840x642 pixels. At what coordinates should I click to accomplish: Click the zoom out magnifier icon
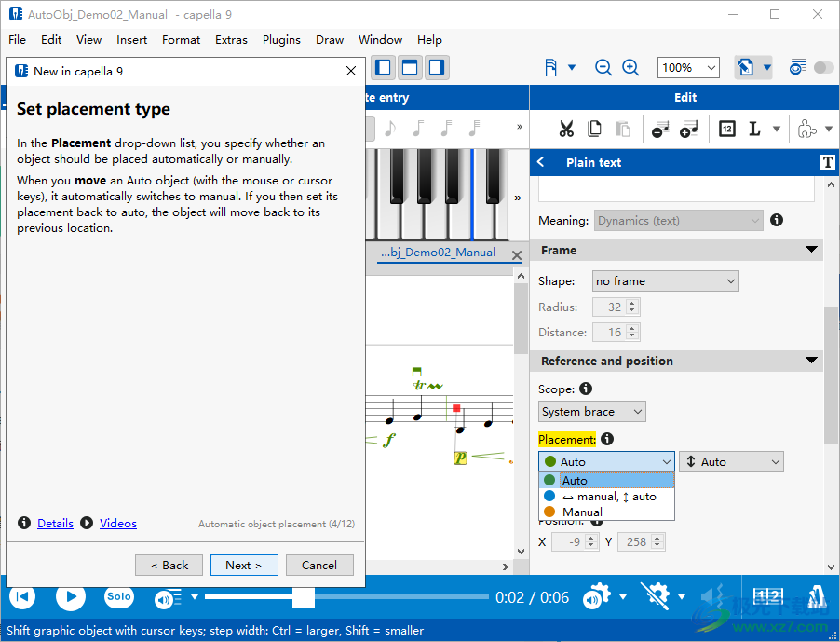(603, 67)
